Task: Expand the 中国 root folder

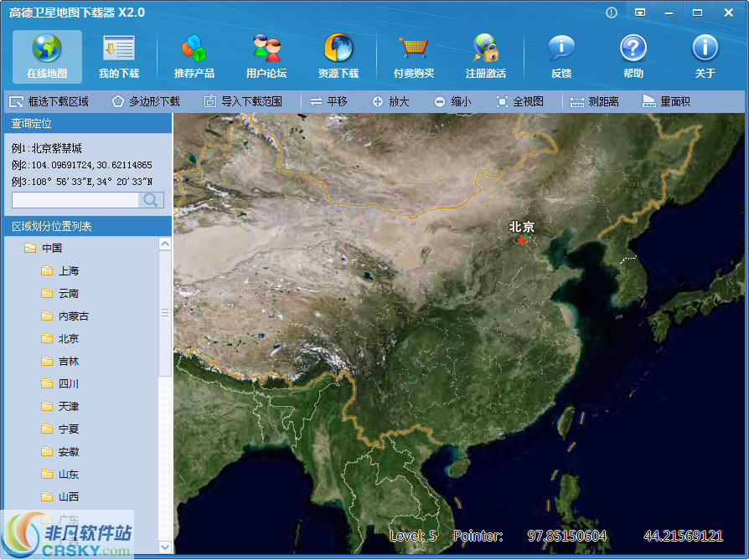Action: [x=43, y=248]
